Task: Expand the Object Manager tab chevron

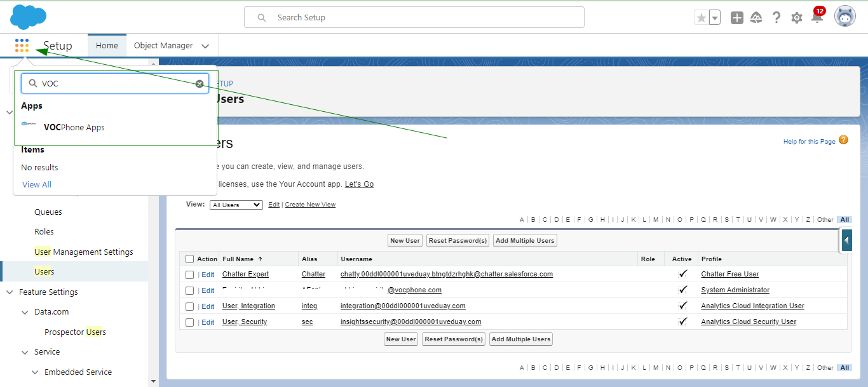Action: tap(205, 46)
